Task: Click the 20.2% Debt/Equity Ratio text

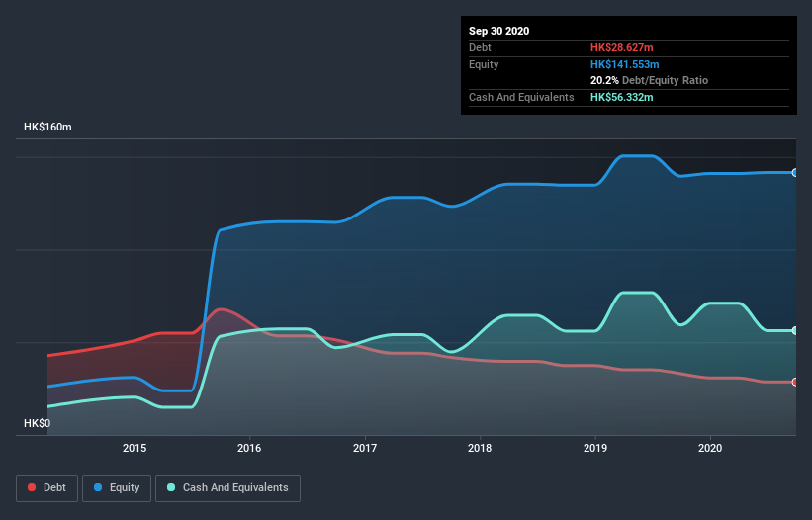Action: coord(650,80)
